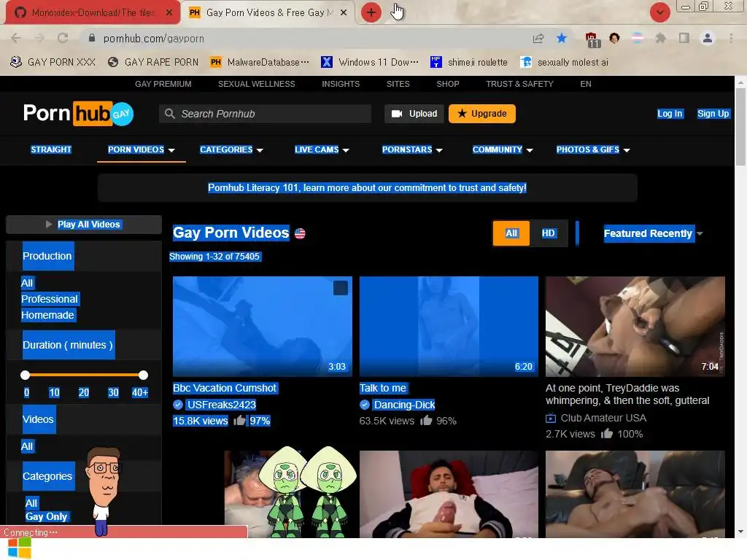Screen dimensions: 747x560
Task: Open the USFreaks2423 uploader link
Action: (x=222, y=405)
